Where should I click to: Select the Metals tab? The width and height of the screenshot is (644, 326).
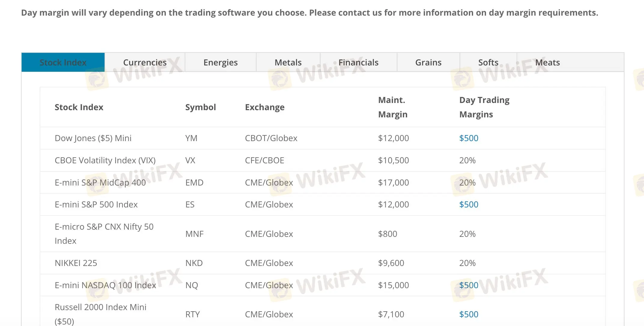pos(288,62)
